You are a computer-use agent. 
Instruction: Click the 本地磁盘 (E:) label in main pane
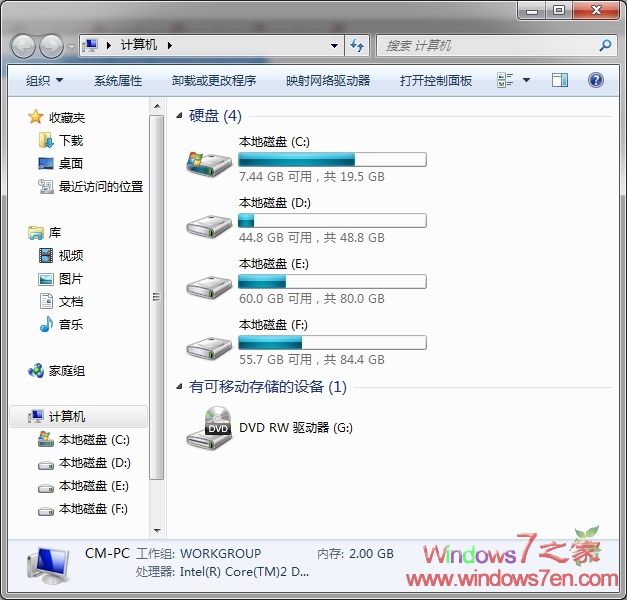tap(274, 264)
